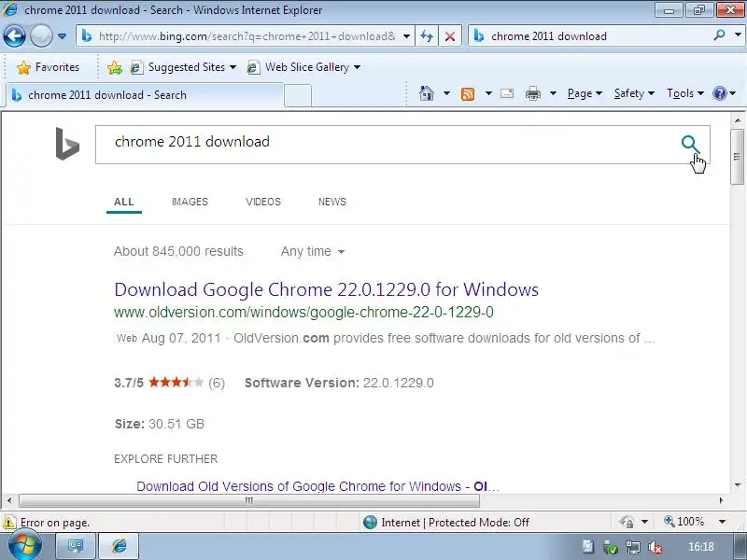Click the muted volume tray icon
This screenshot has width=747, height=560.
655,547
